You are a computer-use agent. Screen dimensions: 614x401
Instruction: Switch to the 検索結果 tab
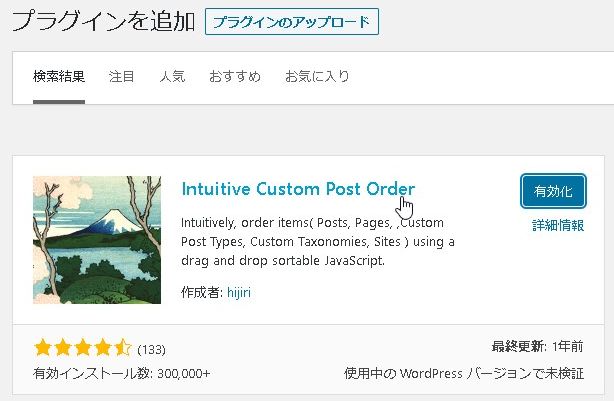(59, 77)
